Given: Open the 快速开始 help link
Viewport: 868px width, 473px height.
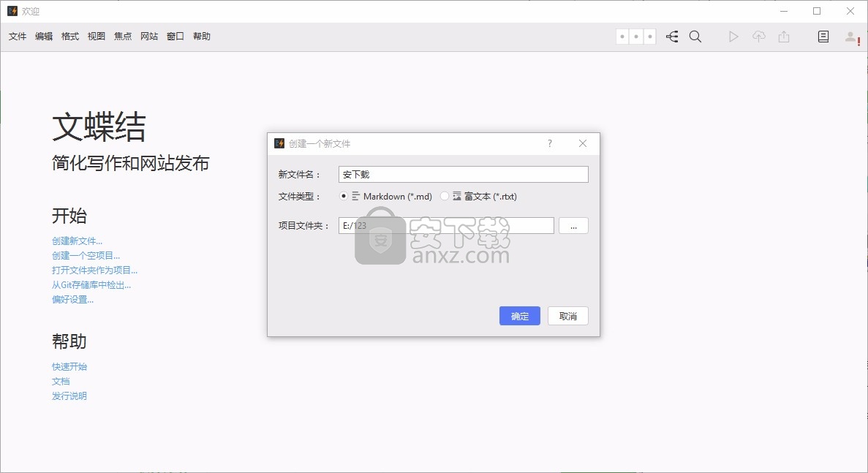Looking at the screenshot, I should tap(69, 367).
